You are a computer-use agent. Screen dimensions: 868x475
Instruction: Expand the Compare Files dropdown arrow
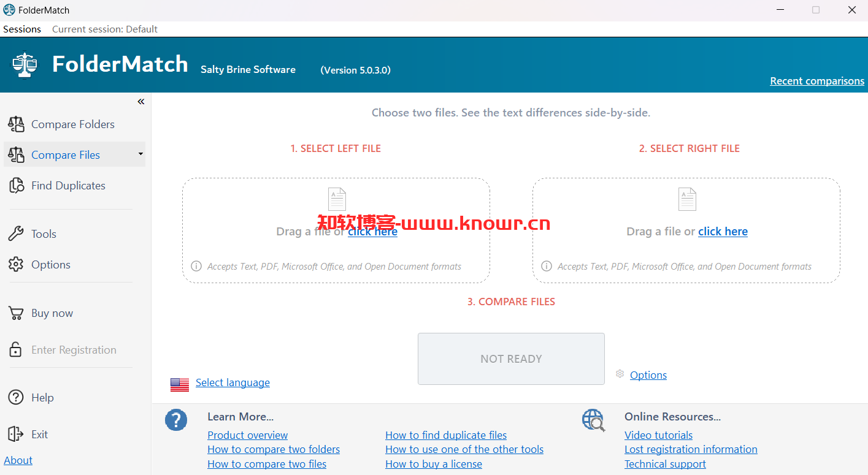(140, 154)
